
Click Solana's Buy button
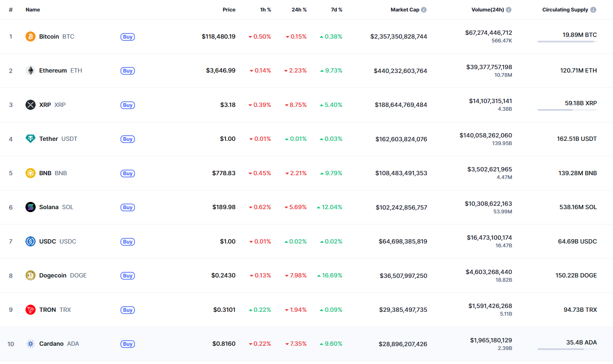pos(128,207)
